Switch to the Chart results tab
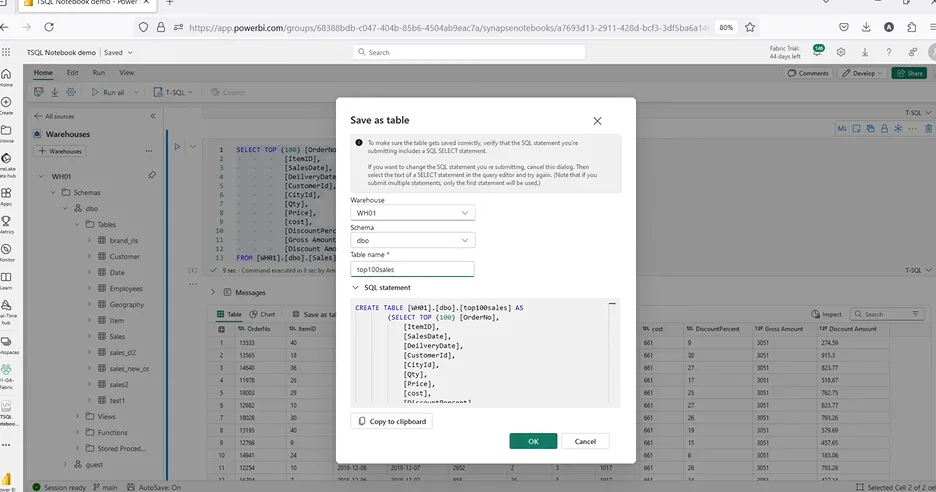 pos(263,314)
